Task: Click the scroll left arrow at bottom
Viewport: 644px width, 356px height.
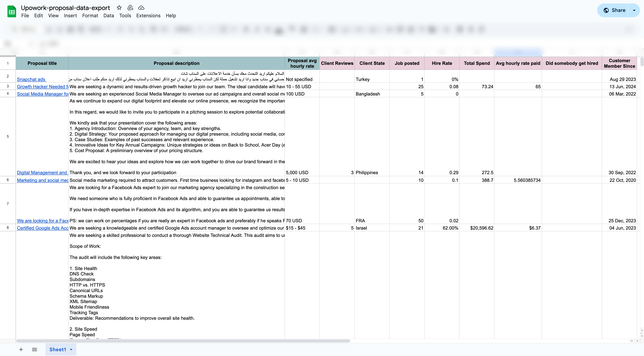Action: [x=632, y=341]
